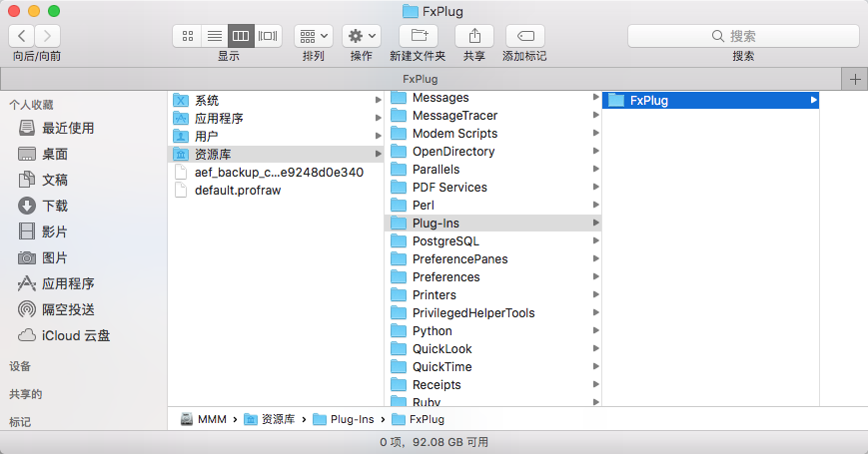Focus the 搜索 search field
This screenshot has width=868, height=454.
click(x=743, y=36)
